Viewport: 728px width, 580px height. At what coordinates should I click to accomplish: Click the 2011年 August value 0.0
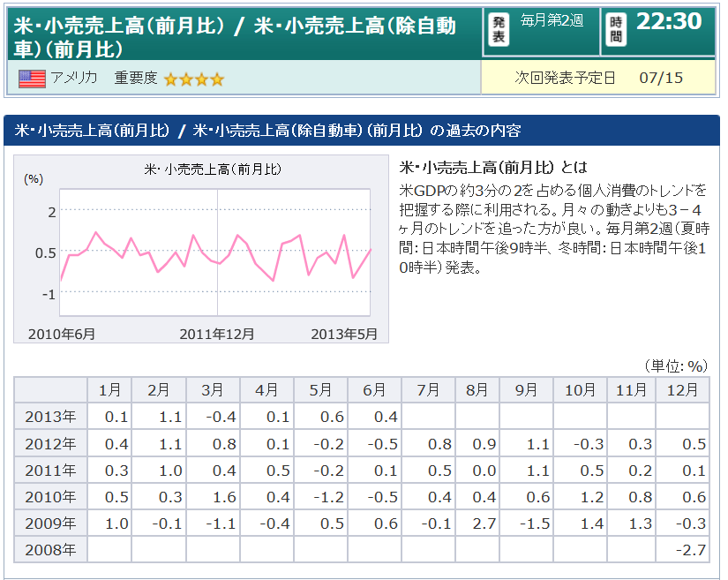click(x=484, y=471)
